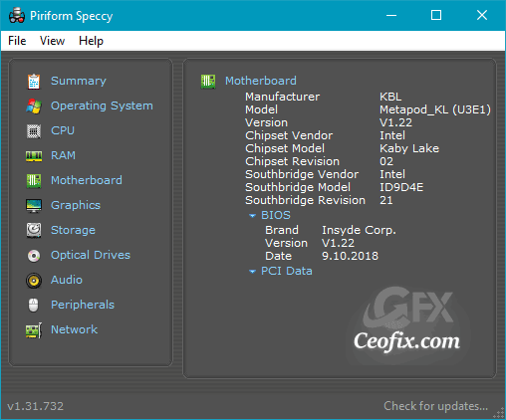Image resolution: width=506 pixels, height=420 pixels.
Task: Click the PCI Data heading
Action: click(287, 271)
